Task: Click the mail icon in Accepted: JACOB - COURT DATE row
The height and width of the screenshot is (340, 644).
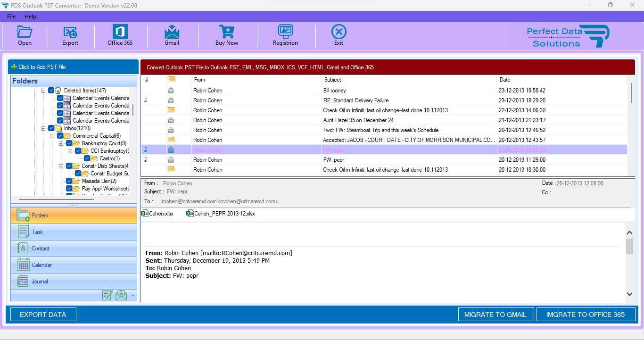Action: [171, 140]
